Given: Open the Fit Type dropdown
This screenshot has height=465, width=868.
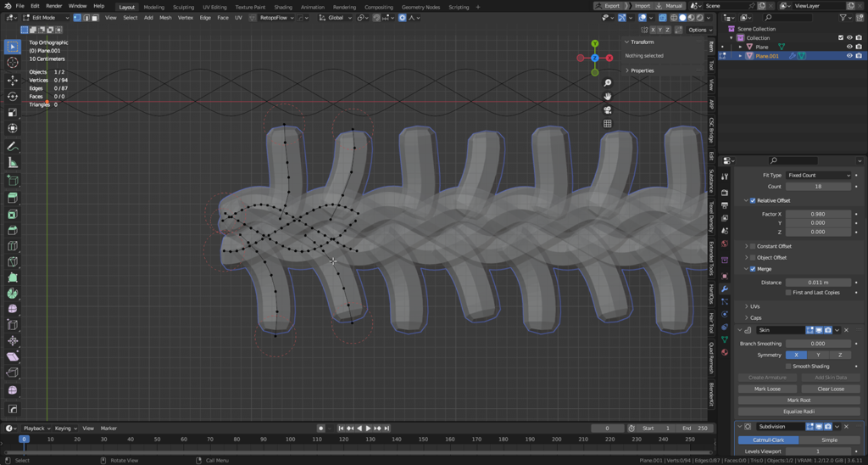Looking at the screenshot, I should pos(818,176).
